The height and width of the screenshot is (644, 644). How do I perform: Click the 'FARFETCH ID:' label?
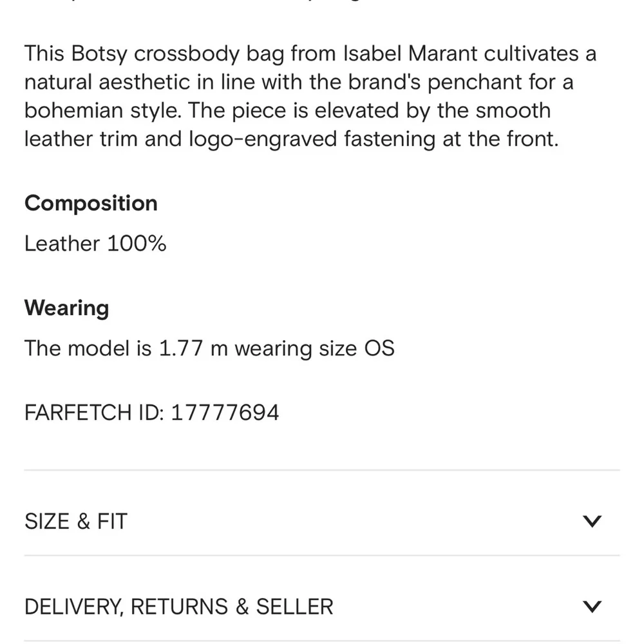coord(95,412)
